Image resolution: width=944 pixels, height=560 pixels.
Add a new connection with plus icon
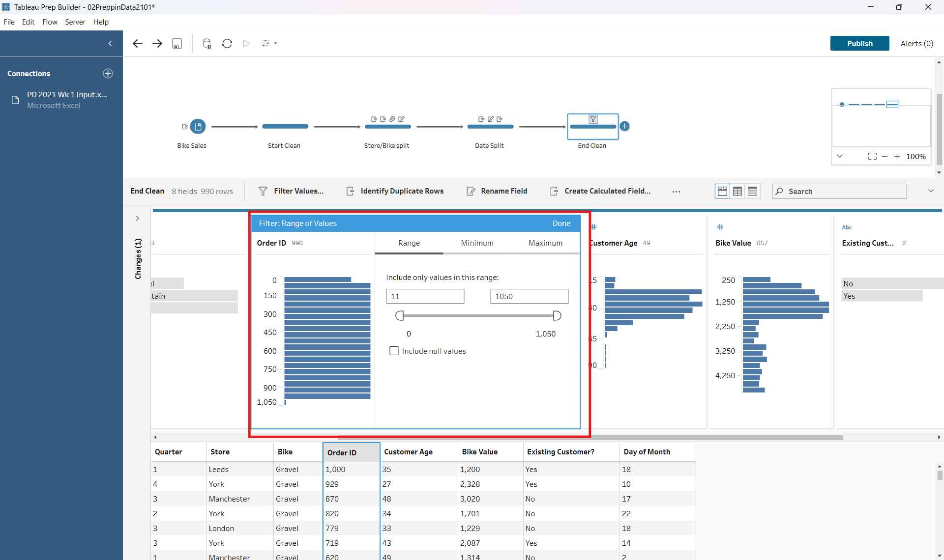click(x=108, y=73)
